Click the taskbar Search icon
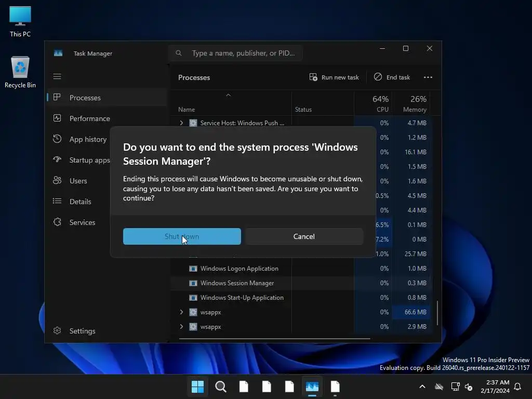This screenshot has height=399, width=532. point(220,387)
